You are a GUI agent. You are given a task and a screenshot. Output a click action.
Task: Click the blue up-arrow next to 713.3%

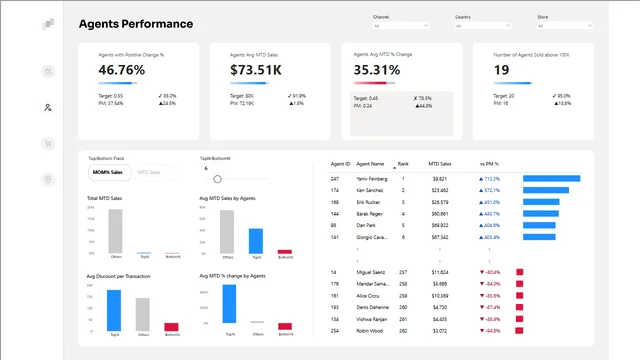[481, 179]
